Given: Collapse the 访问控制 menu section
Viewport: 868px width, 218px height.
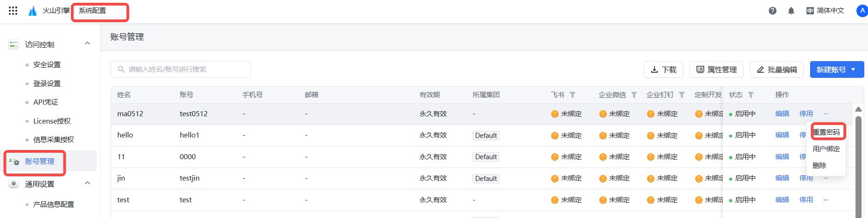Looking at the screenshot, I should (x=87, y=44).
